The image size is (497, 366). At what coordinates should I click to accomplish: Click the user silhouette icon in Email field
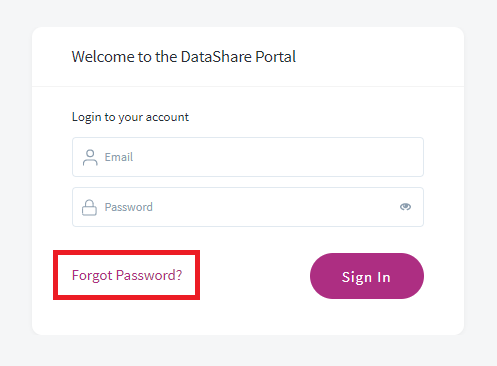90,157
